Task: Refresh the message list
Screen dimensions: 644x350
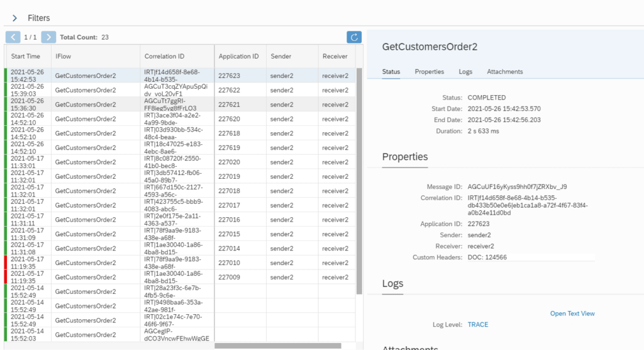Action: (x=354, y=37)
